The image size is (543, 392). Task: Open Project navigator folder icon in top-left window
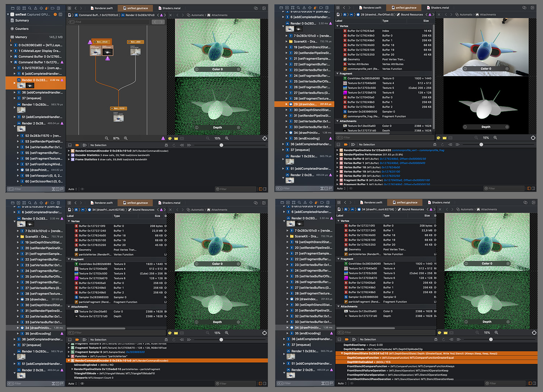click(x=13, y=8)
